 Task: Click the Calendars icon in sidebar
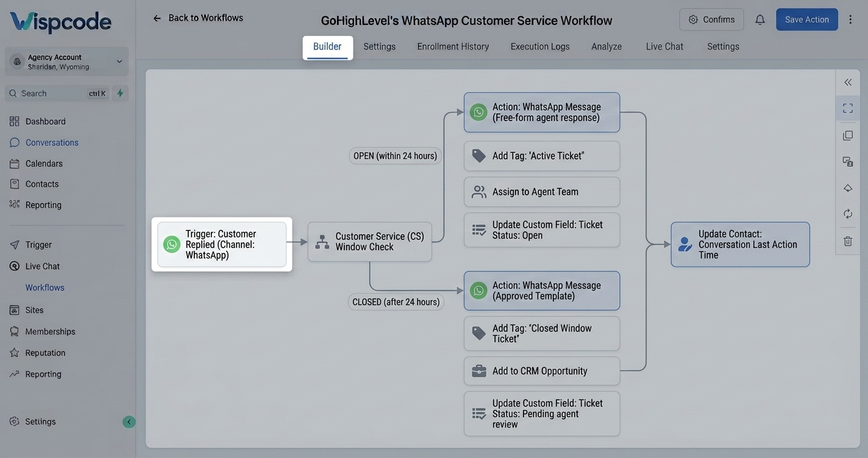pyautogui.click(x=15, y=163)
